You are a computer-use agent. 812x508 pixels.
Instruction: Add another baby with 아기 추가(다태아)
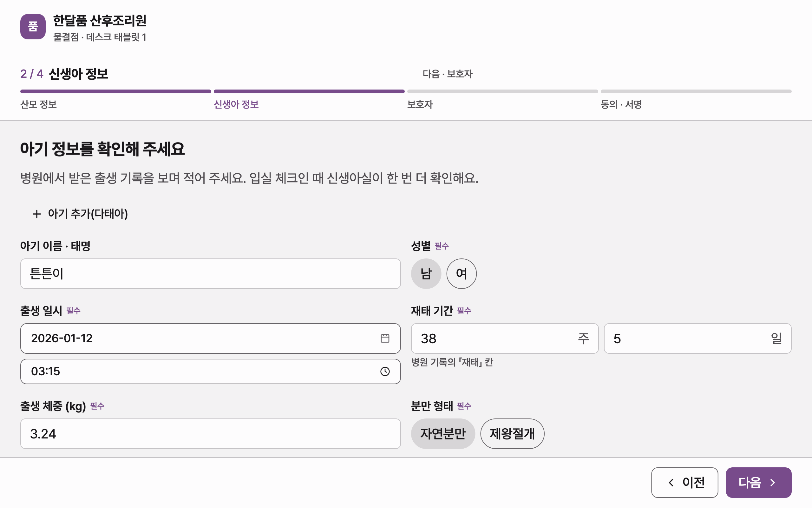(80, 214)
